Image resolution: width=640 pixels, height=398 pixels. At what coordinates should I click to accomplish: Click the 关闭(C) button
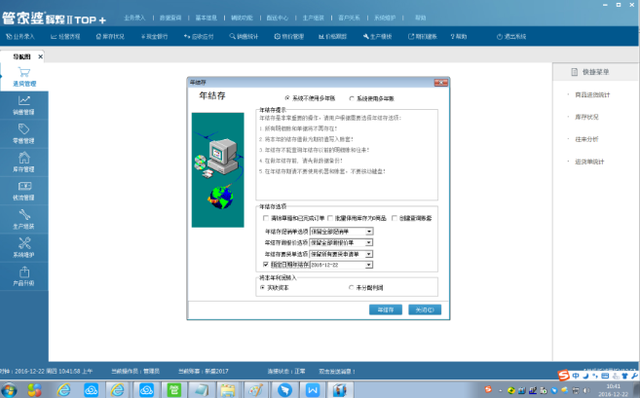pyautogui.click(x=424, y=310)
